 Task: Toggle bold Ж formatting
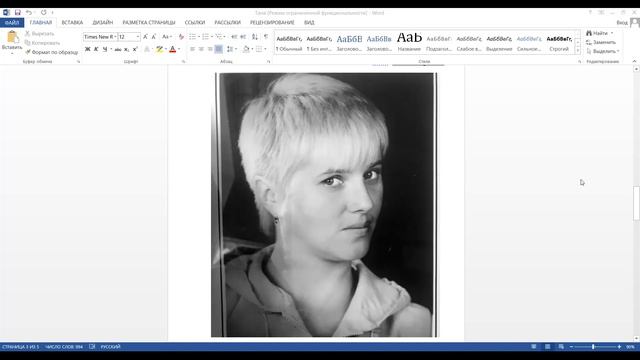[87, 49]
